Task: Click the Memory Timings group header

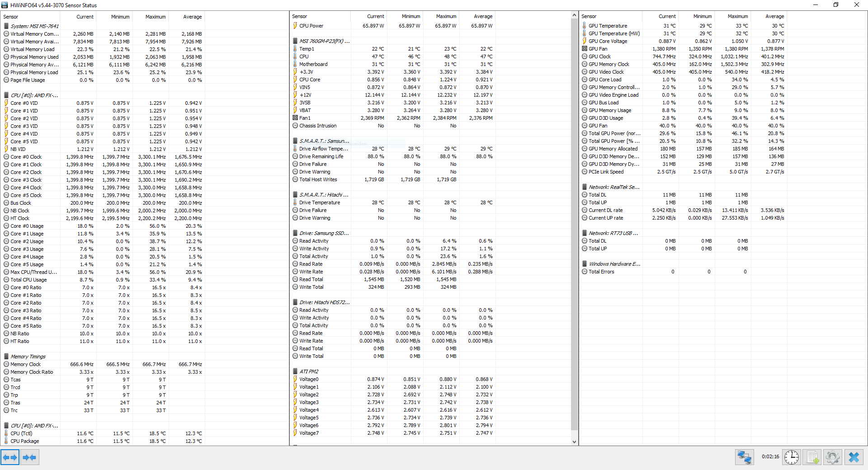Action: tap(28, 357)
